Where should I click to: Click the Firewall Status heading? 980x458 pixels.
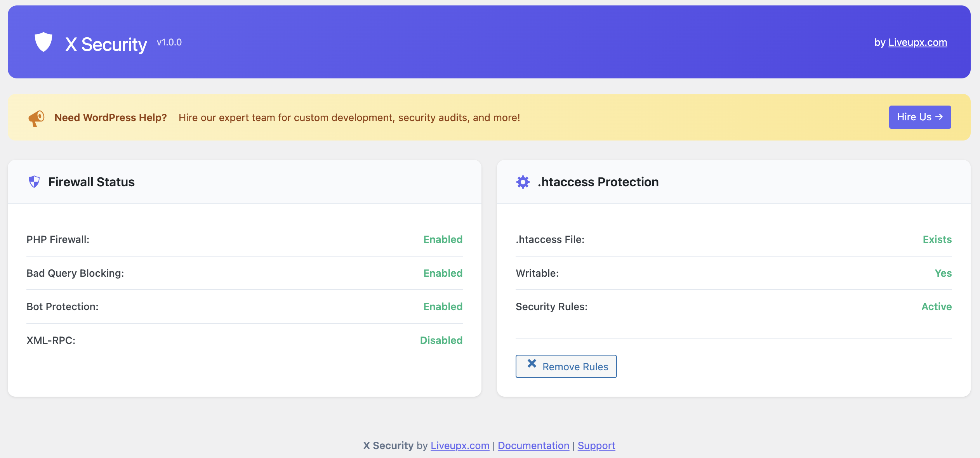tap(91, 182)
